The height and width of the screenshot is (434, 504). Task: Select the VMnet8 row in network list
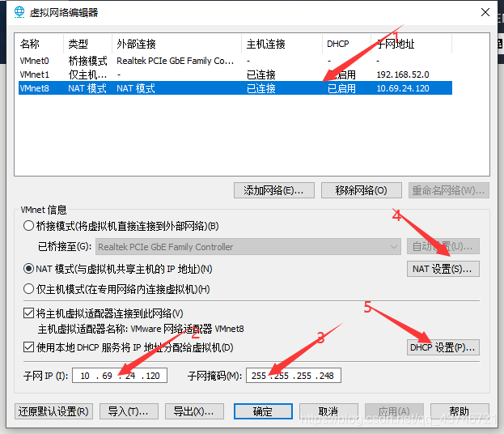click(235, 88)
